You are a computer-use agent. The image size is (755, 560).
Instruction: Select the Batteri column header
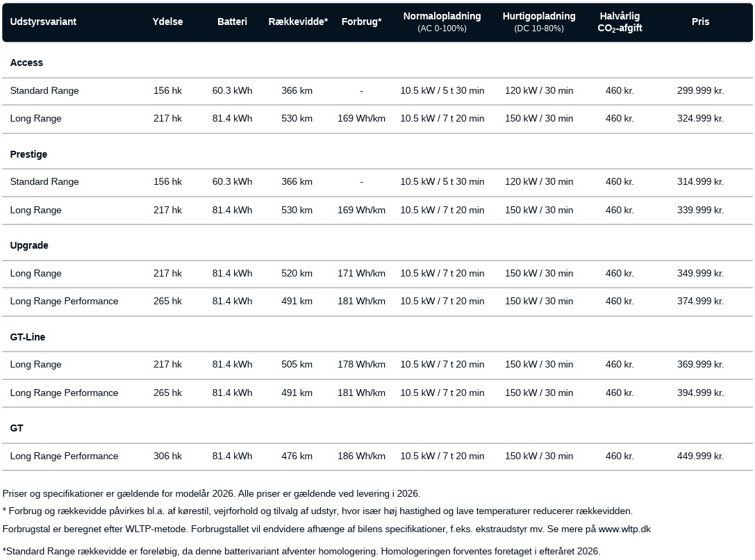232,22
